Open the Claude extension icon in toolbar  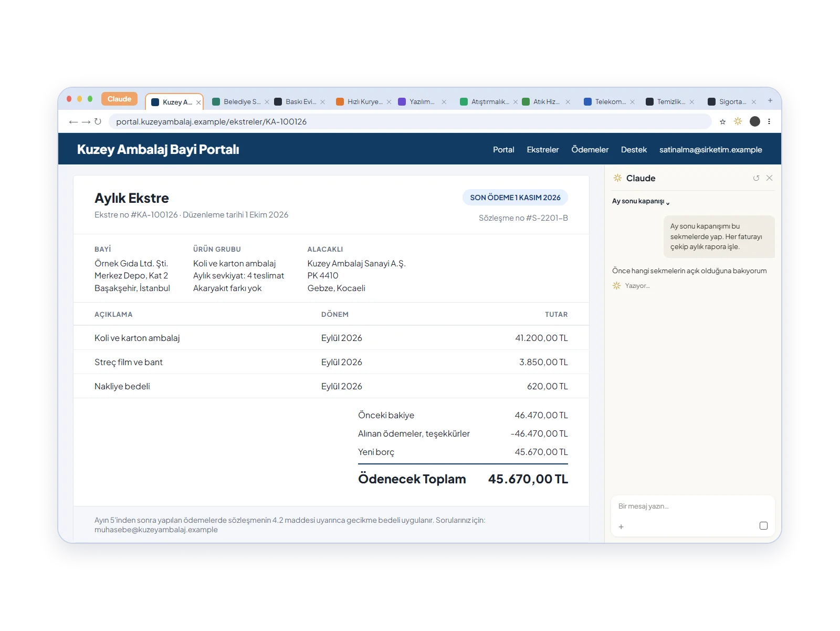point(738,121)
